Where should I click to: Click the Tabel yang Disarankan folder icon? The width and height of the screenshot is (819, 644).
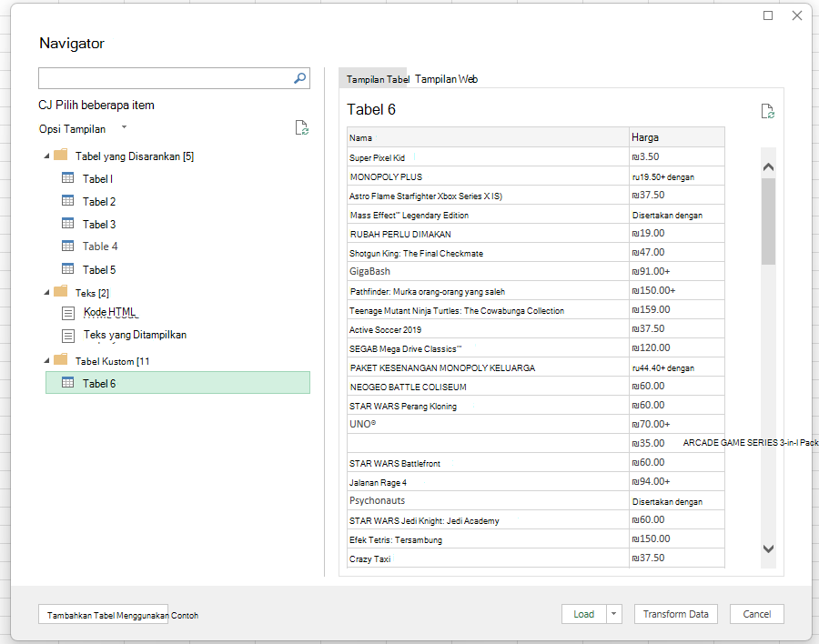click(x=61, y=155)
